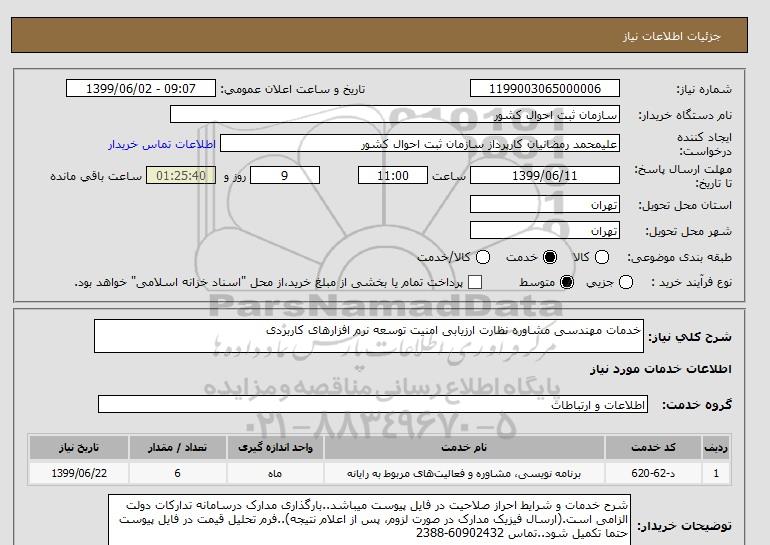The width and height of the screenshot is (770, 545).
Task: Click the واحد اندازه گیری column header
Action: point(275,447)
